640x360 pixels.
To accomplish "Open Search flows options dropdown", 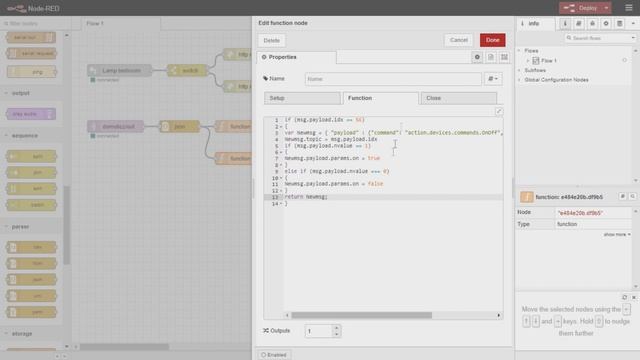I will point(633,38).
